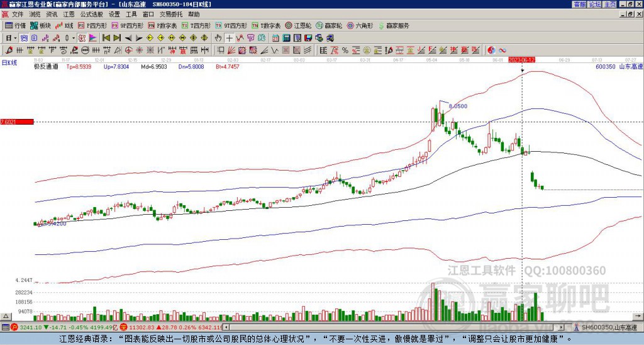
Task: Open the P四方形 tool
Action: [93, 25]
